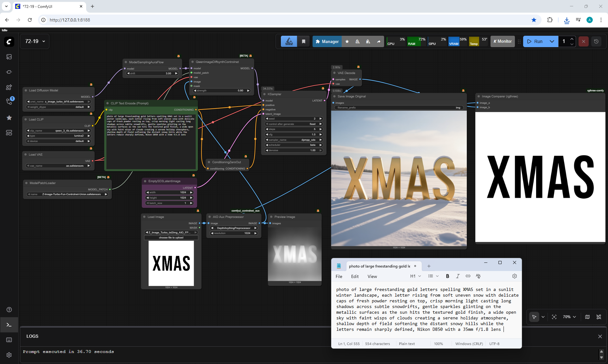Click the KSampler denoise slider field
This screenshot has height=364, width=608.
pos(294,150)
